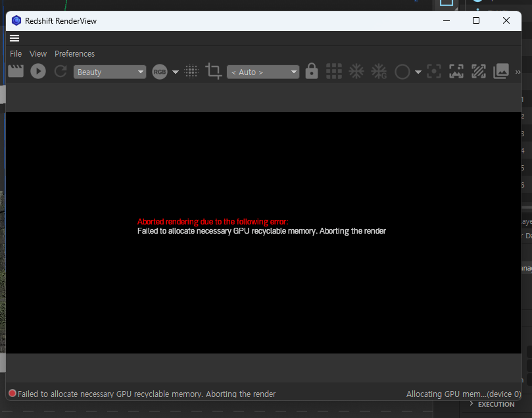Show more toolbar items with overflow chevrons
The image size is (532, 418).
(x=518, y=72)
